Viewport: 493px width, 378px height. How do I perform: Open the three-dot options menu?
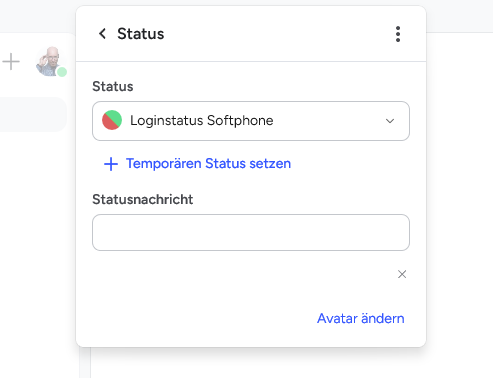[x=398, y=34]
